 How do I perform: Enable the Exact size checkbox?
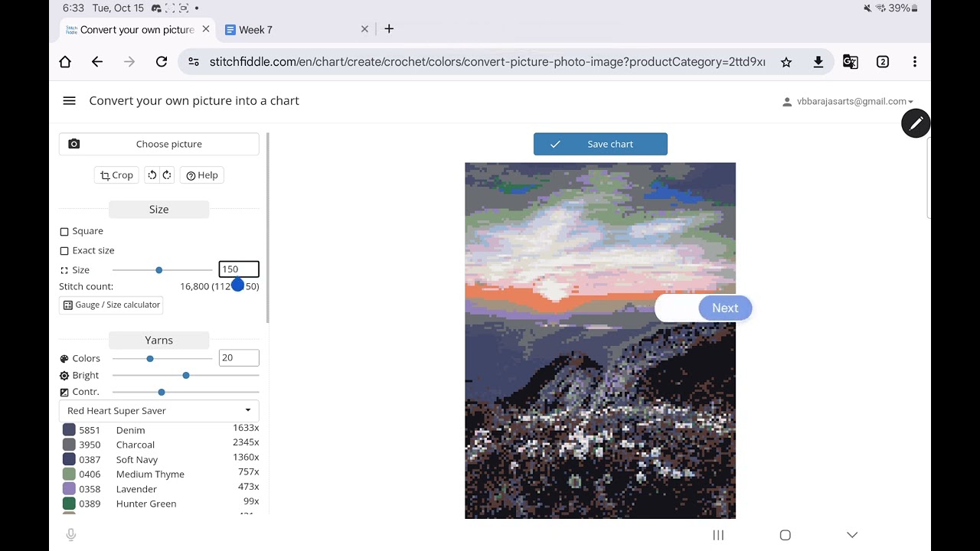[x=64, y=251]
